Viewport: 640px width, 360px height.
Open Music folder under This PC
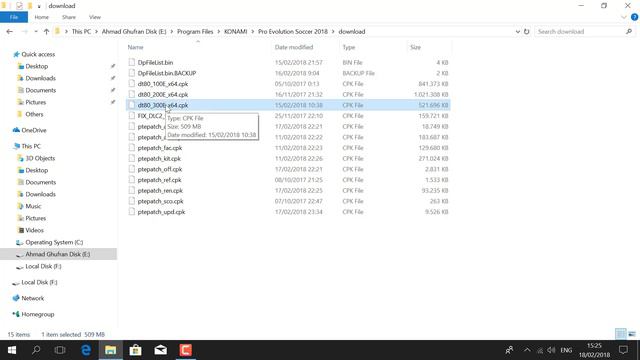point(33,206)
